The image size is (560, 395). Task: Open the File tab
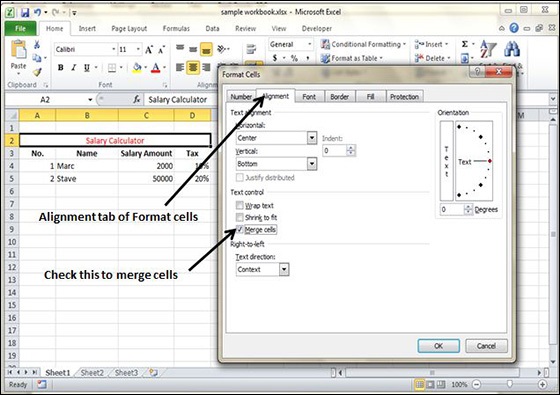(x=20, y=29)
